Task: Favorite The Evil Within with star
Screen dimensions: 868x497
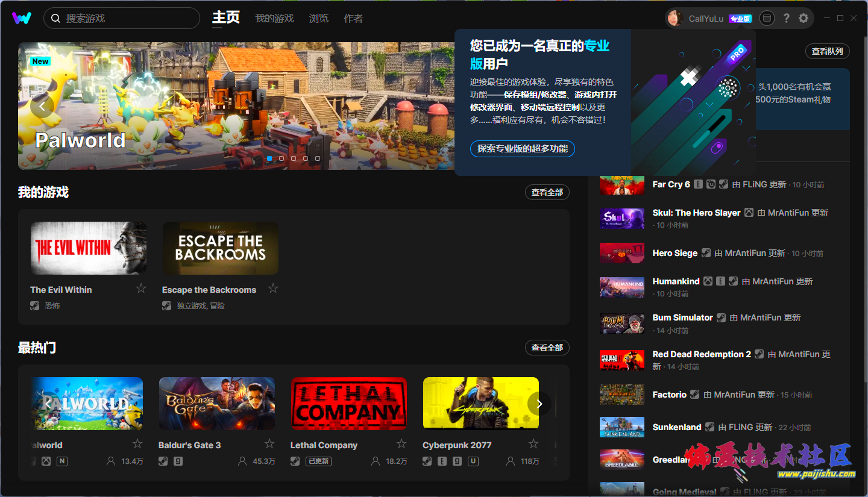Action: [x=141, y=289]
